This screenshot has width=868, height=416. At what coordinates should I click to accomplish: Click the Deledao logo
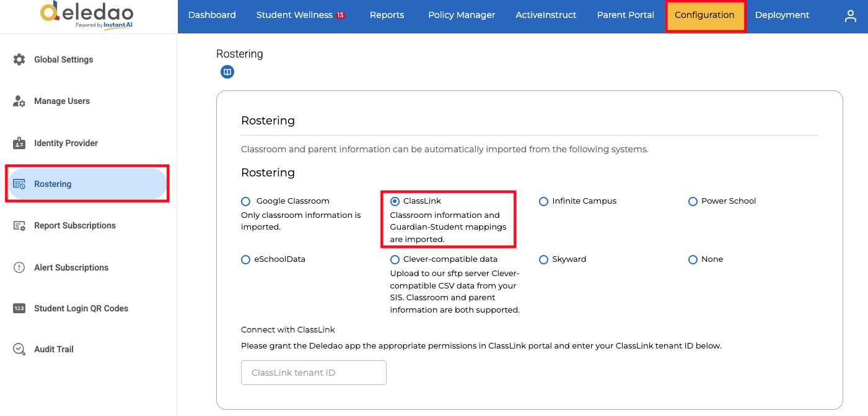coord(86,15)
